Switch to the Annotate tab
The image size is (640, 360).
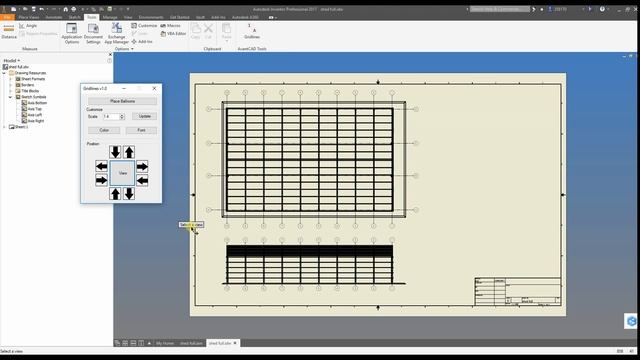tap(54, 17)
